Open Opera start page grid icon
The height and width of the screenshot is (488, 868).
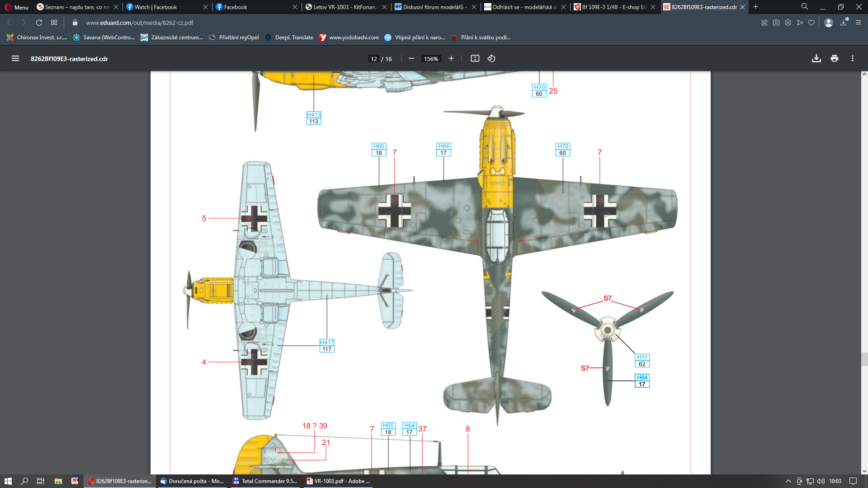click(54, 23)
